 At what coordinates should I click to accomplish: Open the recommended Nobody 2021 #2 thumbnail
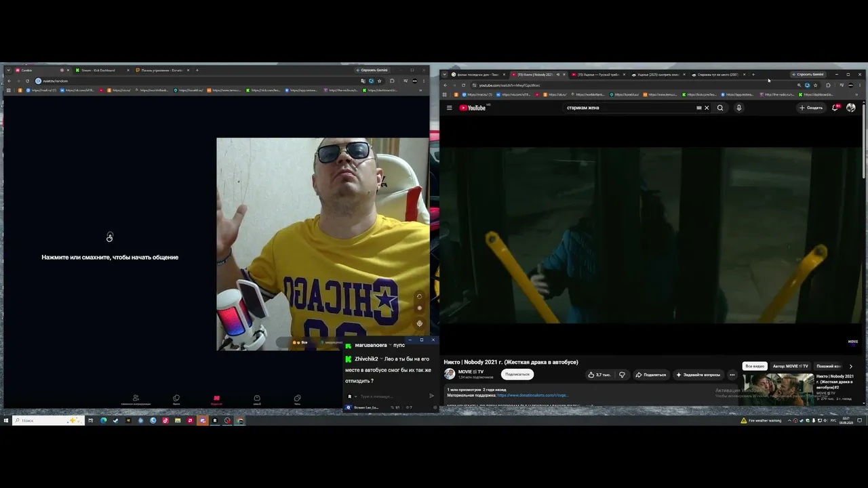pos(777,388)
